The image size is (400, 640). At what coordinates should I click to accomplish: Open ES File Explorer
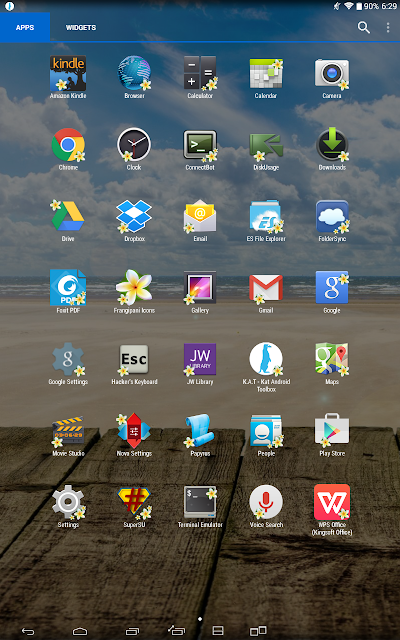click(266, 216)
